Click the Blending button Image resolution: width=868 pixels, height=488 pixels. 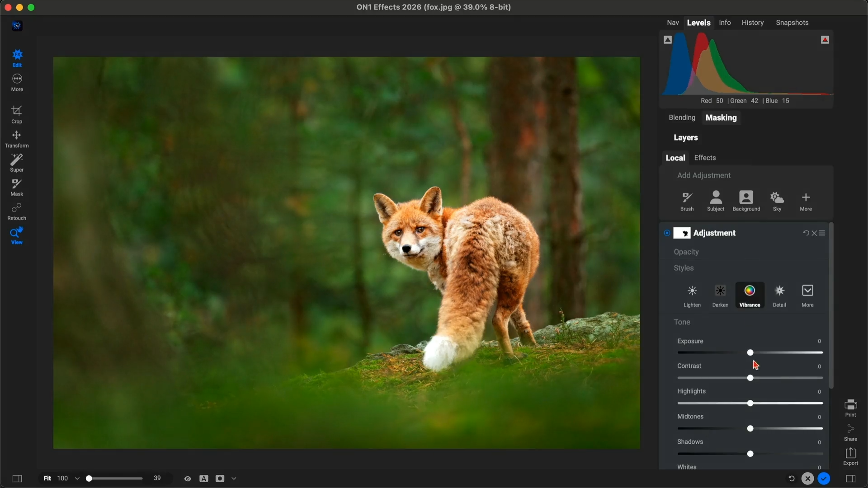pyautogui.click(x=682, y=117)
